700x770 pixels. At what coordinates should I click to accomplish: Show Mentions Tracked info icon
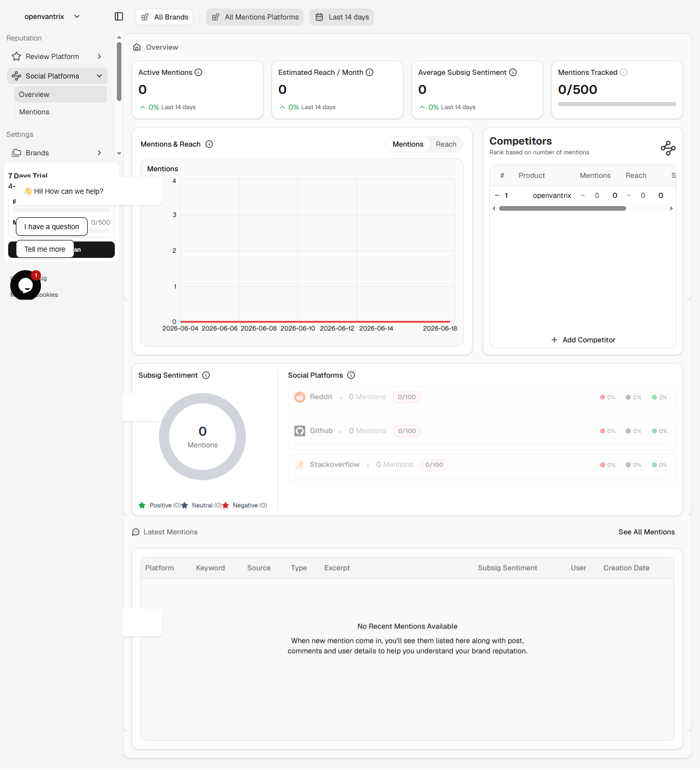tap(624, 72)
